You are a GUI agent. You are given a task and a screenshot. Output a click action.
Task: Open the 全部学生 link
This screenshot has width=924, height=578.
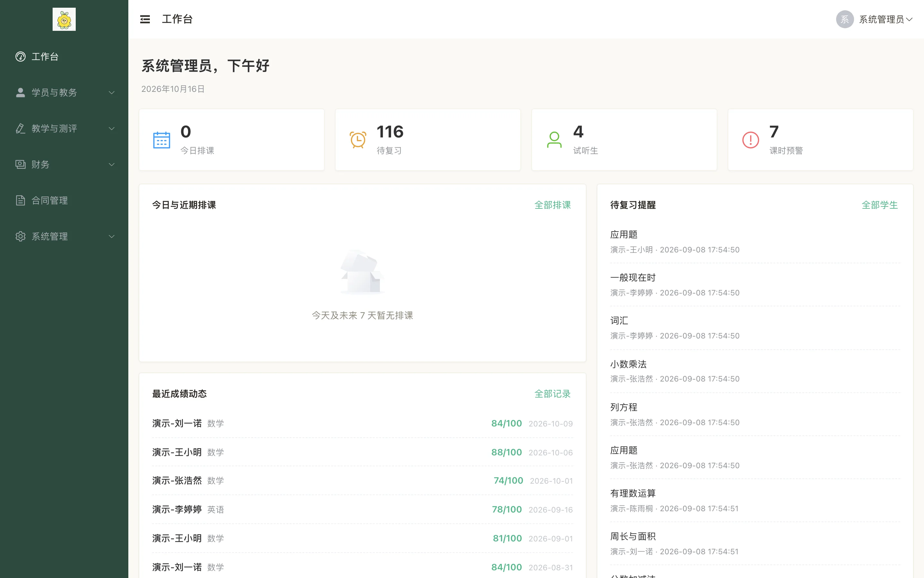click(880, 205)
